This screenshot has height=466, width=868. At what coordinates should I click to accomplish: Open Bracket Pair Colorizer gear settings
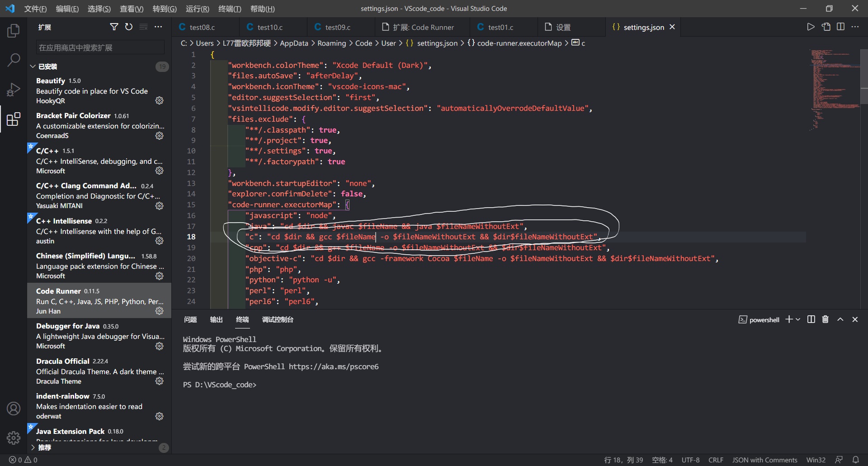click(159, 136)
